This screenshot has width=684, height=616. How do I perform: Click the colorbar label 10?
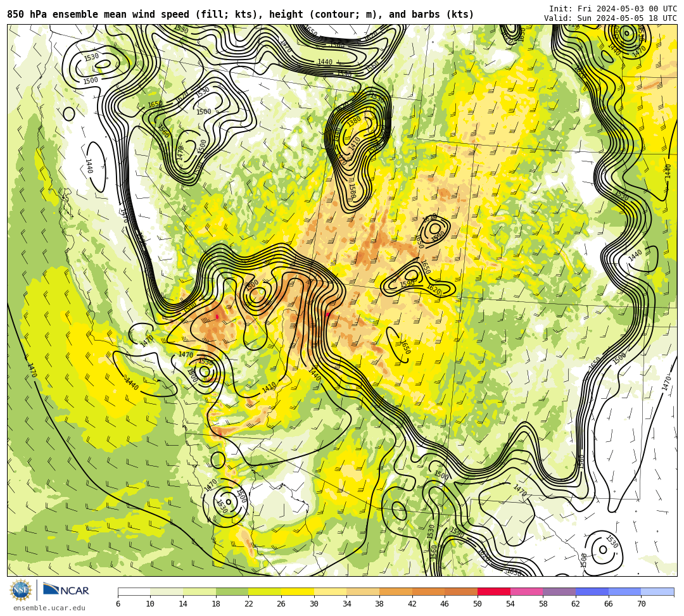(151, 604)
